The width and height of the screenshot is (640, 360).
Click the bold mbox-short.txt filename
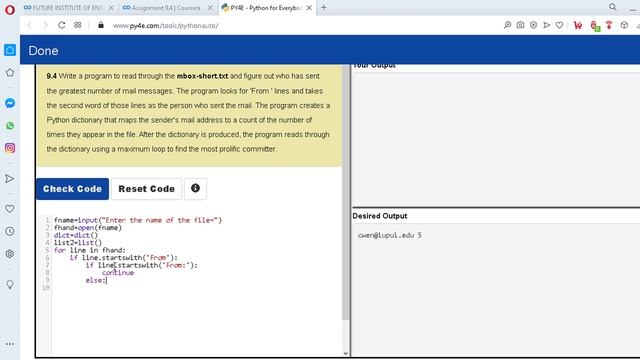[202, 76]
